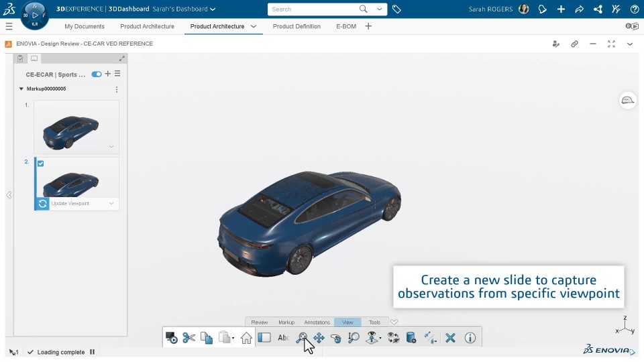644x362 pixels.
Task: Toggle the side panel layout icon
Action: pyautogui.click(x=264, y=337)
